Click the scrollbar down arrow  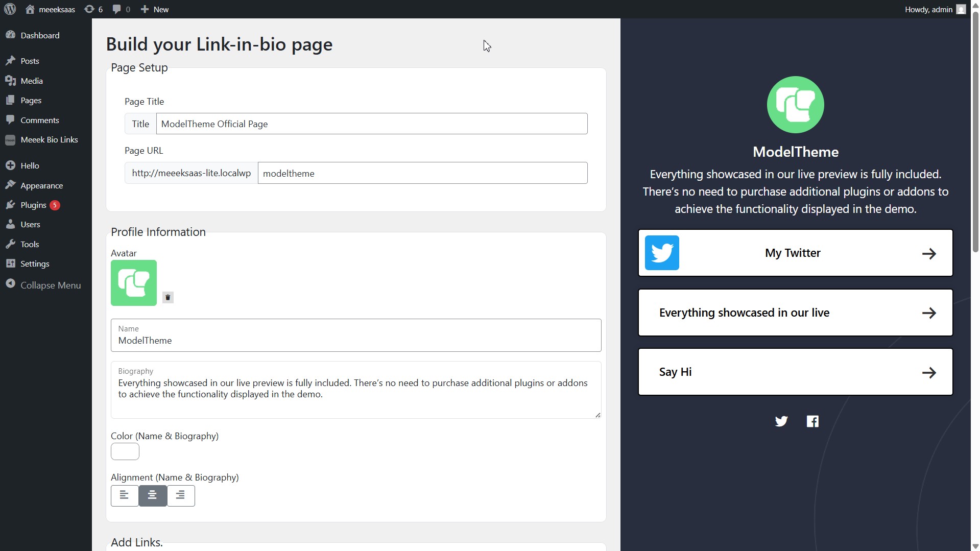[975, 546]
